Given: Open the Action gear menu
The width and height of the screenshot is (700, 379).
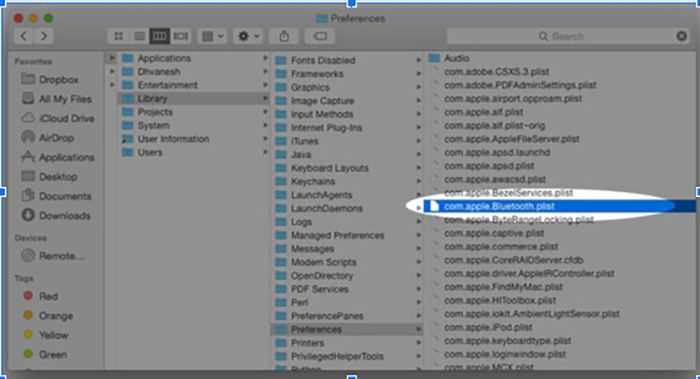Looking at the screenshot, I should [x=248, y=36].
